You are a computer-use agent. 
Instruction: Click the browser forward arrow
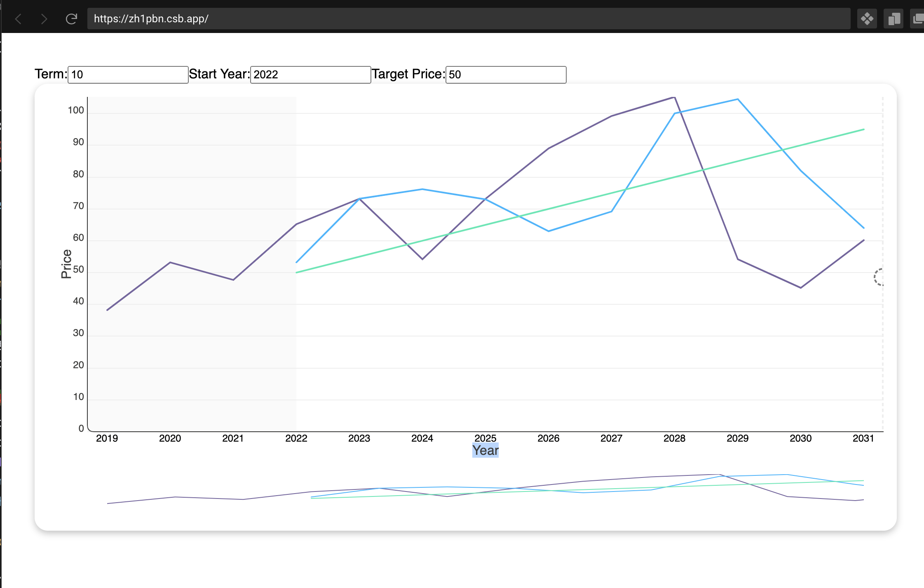pos(44,19)
